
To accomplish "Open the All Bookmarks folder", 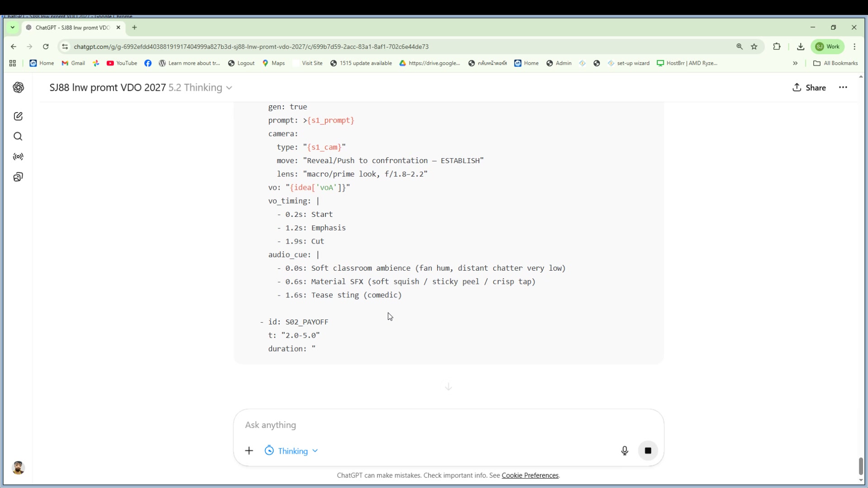I will tap(835, 63).
